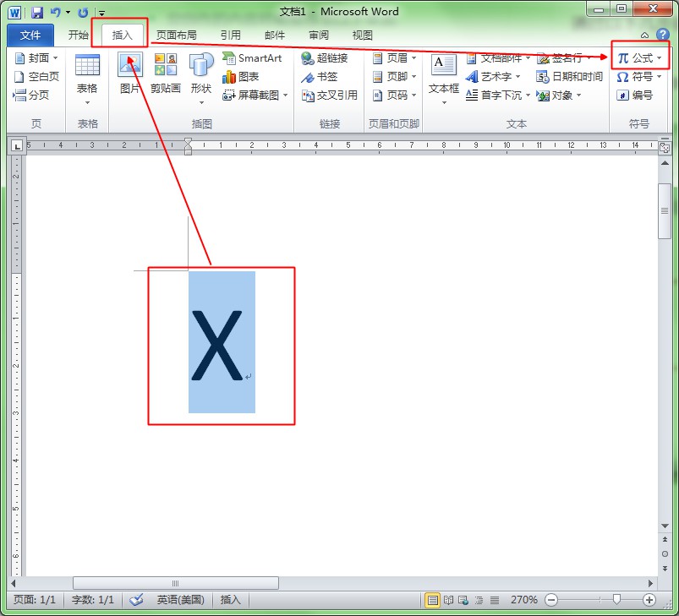
Task: Select the Draft view button
Action: coord(495,600)
